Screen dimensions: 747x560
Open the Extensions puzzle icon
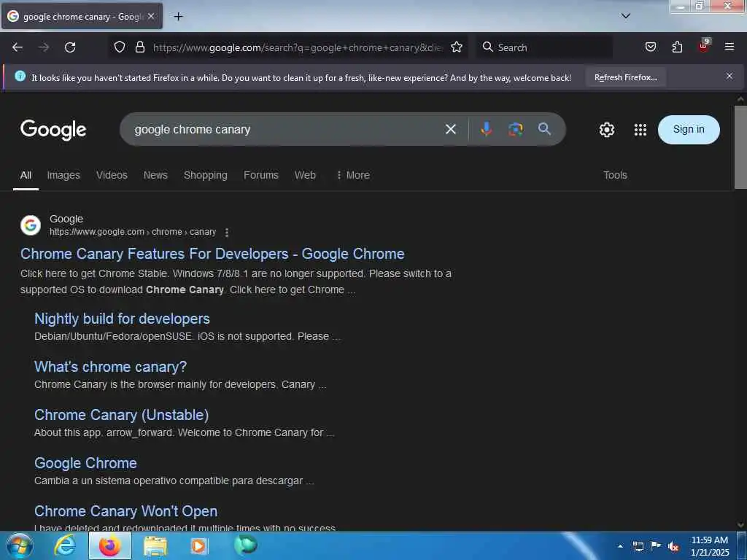(677, 47)
